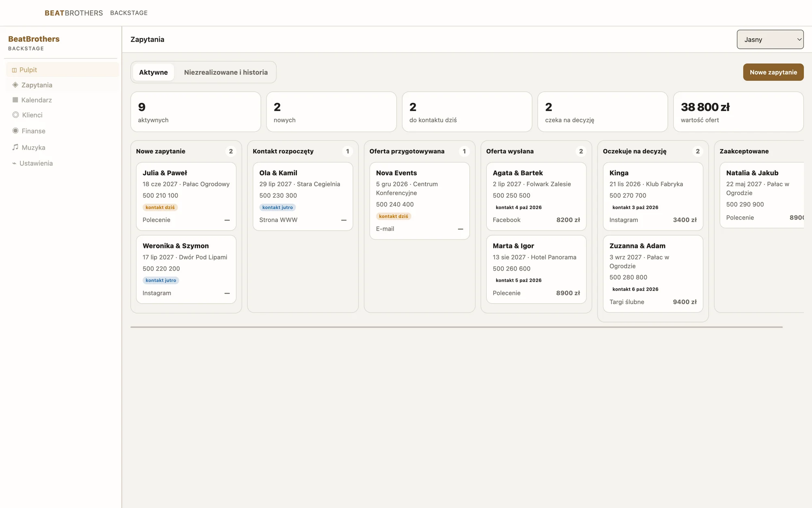Open the Kinga card title
812x508 pixels.
[619, 173]
